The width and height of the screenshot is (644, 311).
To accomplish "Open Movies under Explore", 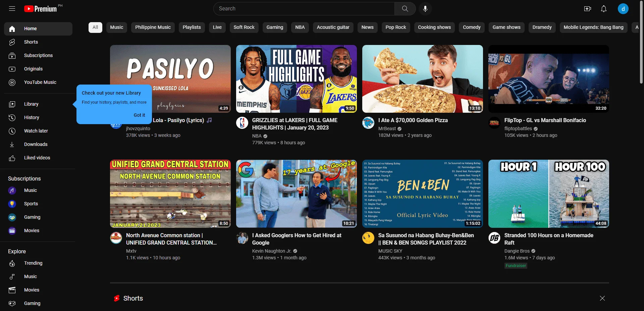I will 38,290.
